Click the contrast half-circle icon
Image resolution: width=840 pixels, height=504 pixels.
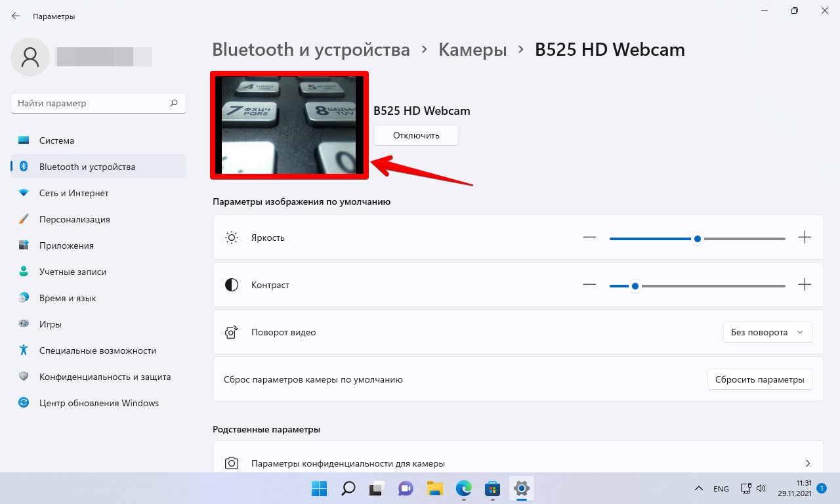pos(232,285)
